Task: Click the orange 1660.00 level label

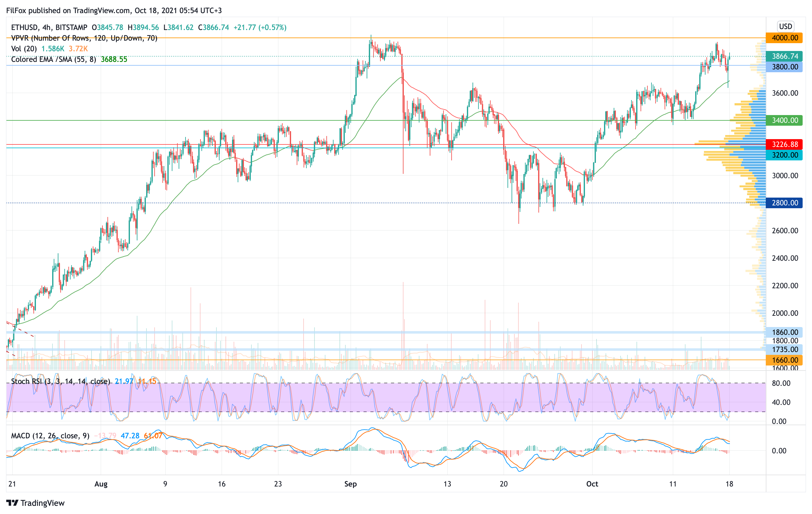Action: 784,360
